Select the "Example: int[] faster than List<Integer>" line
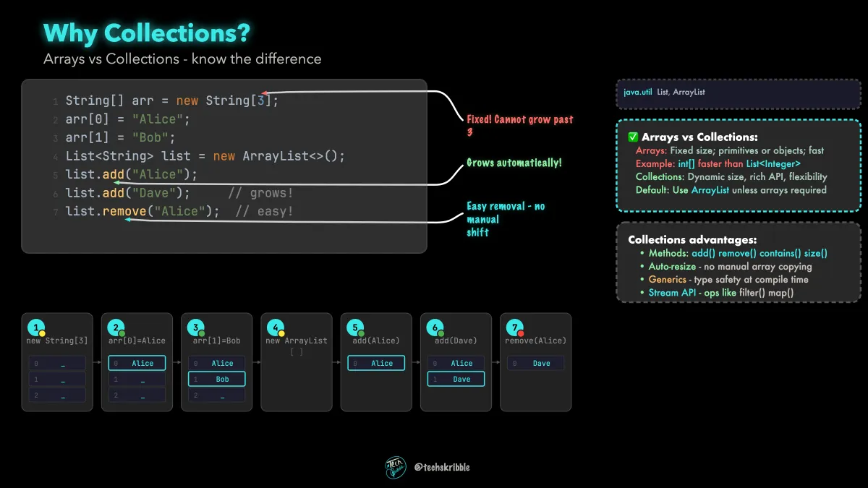This screenshot has height=488, width=868. coord(718,163)
